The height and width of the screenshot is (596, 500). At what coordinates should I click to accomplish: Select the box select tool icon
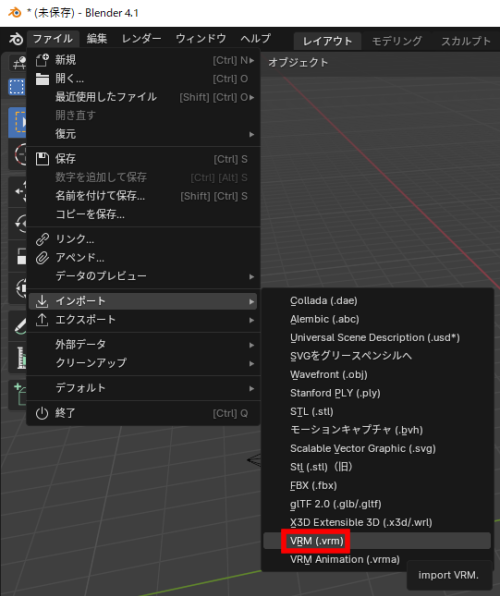click(18, 122)
